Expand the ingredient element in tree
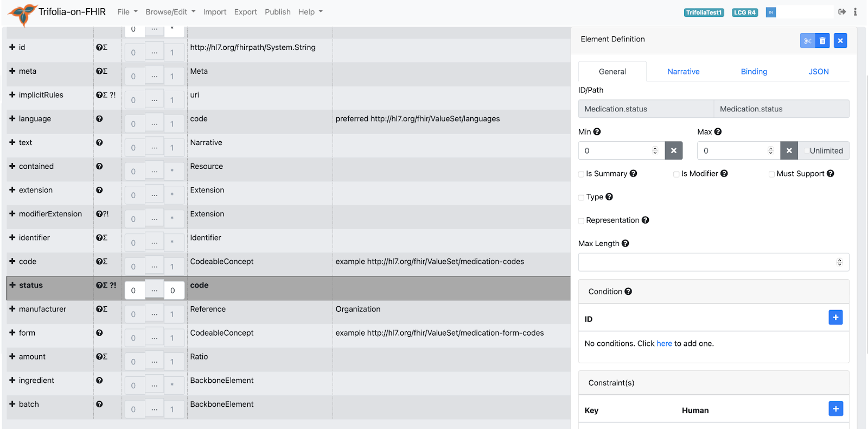The width and height of the screenshot is (868, 429). pyautogui.click(x=12, y=381)
